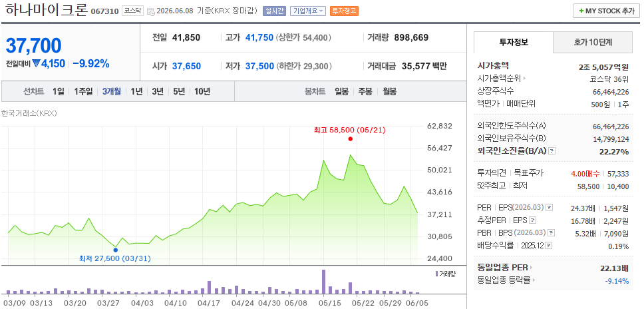
Task: Click the 최저 27,500 (03/31) chart label
Action: (115, 258)
